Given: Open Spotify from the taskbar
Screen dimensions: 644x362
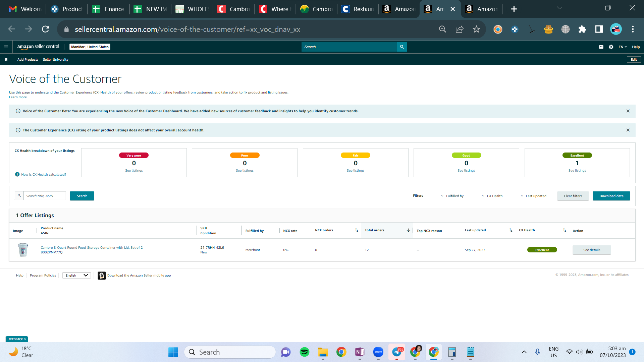Looking at the screenshot, I should 305,352.
